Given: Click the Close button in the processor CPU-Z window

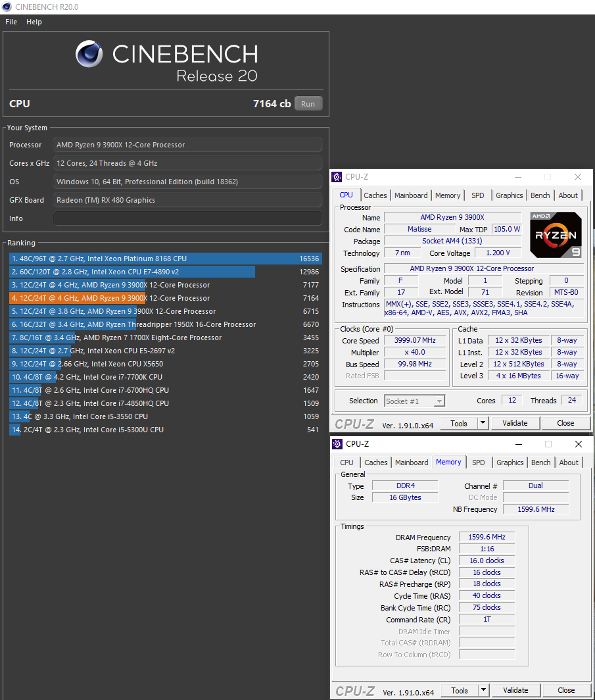Looking at the screenshot, I should coord(565,423).
